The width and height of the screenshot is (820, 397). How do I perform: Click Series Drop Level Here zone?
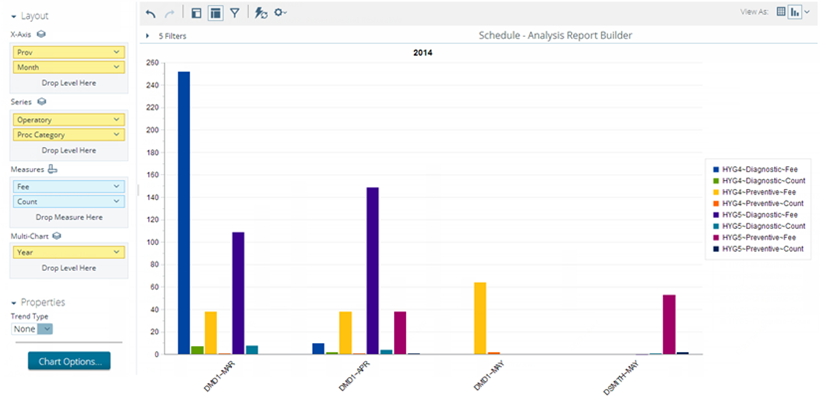pos(69,150)
